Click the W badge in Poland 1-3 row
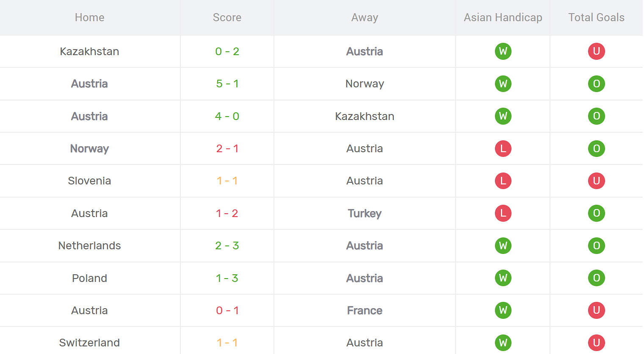The width and height of the screenshot is (644, 354). click(x=503, y=278)
